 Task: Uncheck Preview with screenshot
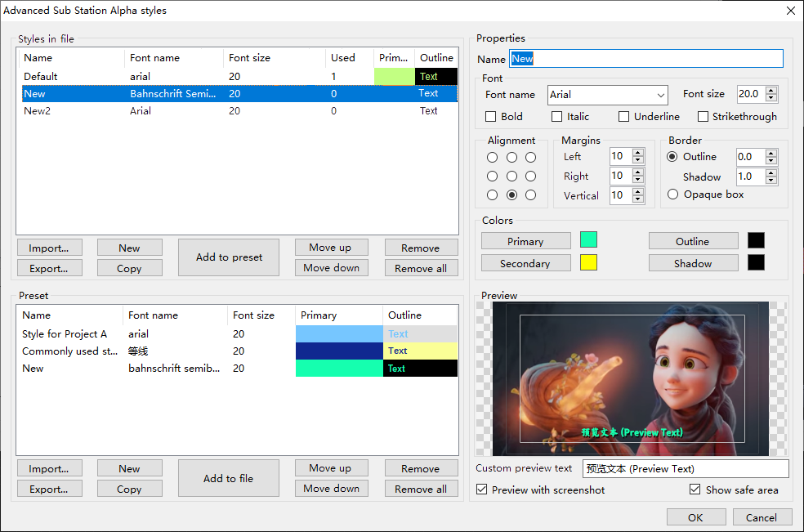(x=481, y=490)
